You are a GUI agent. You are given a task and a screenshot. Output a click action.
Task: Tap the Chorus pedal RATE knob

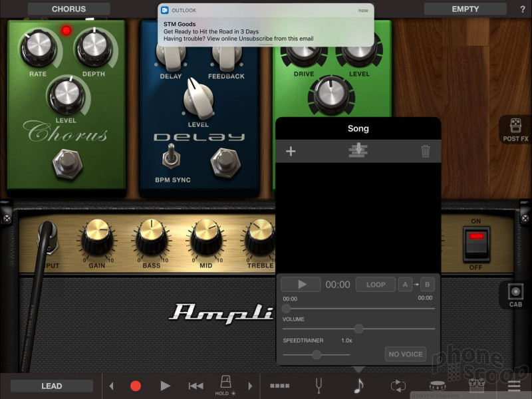(39, 48)
